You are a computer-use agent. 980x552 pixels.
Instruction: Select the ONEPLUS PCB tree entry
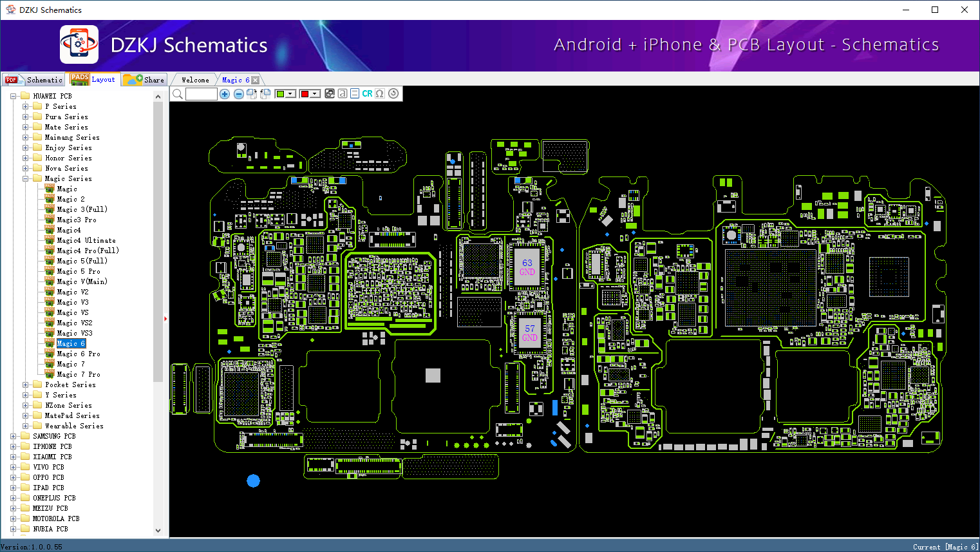tap(55, 498)
